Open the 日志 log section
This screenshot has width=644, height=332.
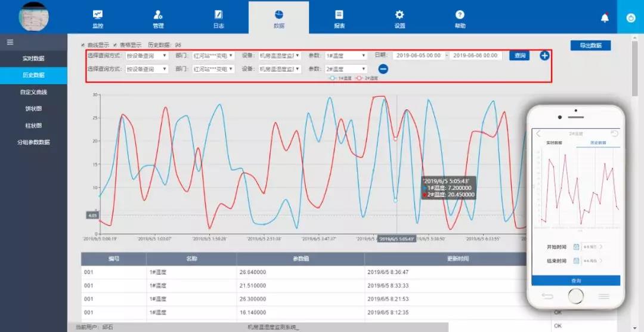pyautogui.click(x=218, y=18)
